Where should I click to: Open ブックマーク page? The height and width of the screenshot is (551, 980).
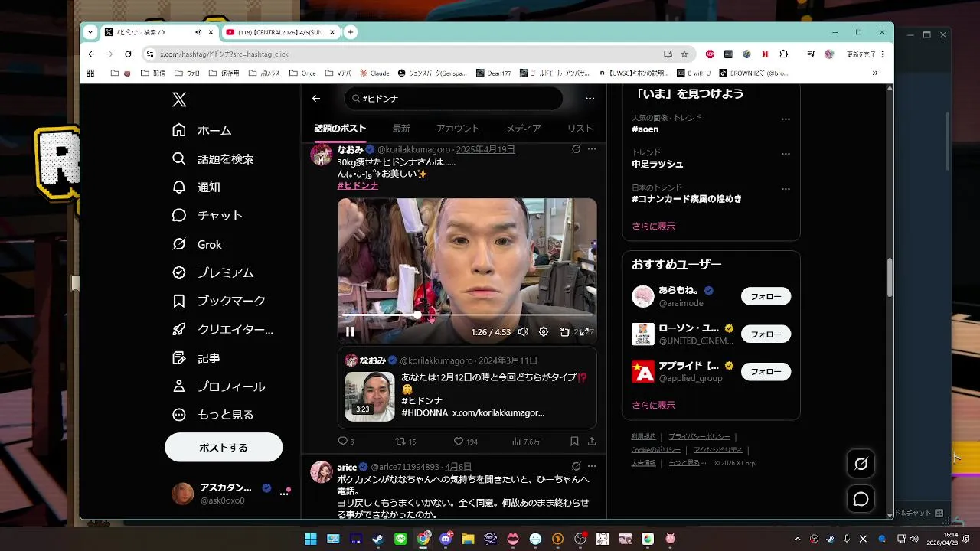coord(219,301)
